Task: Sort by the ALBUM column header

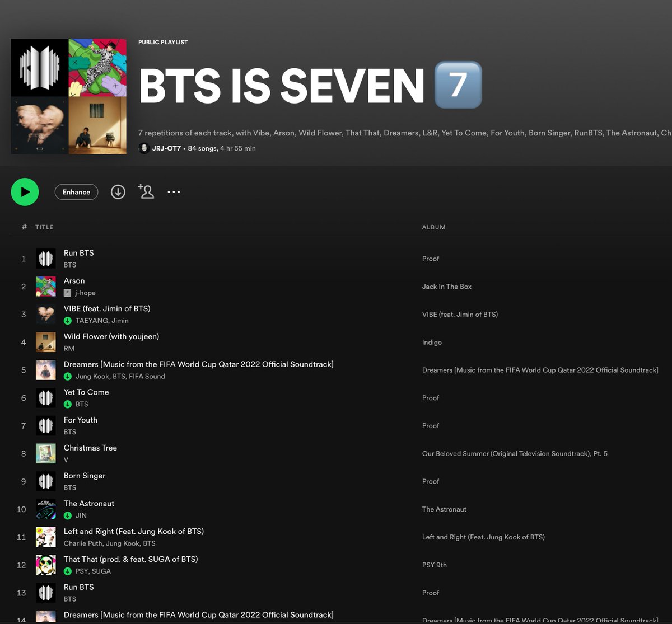Action: pyautogui.click(x=434, y=227)
